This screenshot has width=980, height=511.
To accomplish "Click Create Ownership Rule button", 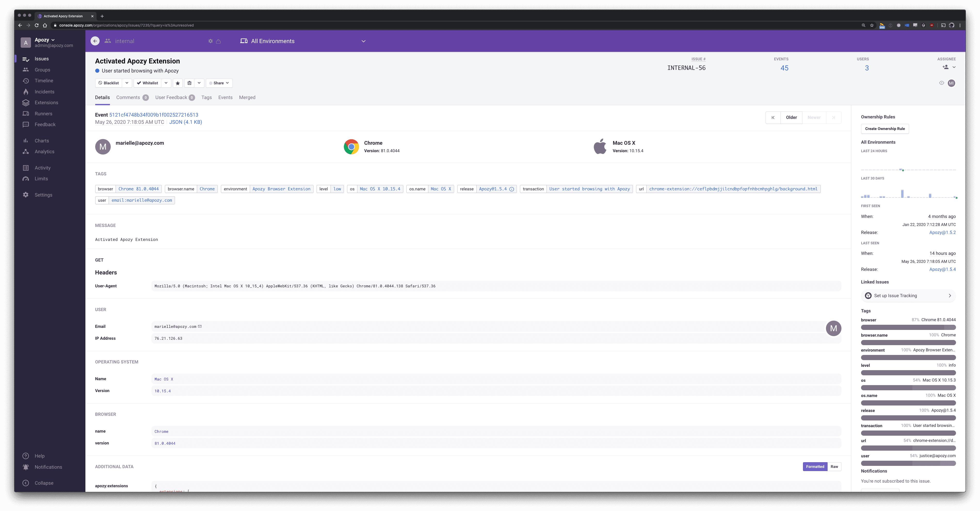I will click(885, 128).
